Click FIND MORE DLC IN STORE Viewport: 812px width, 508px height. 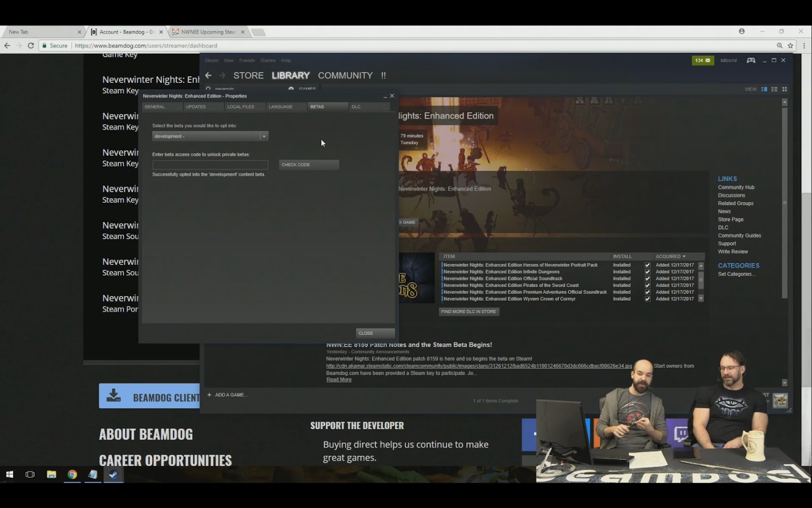coord(469,311)
